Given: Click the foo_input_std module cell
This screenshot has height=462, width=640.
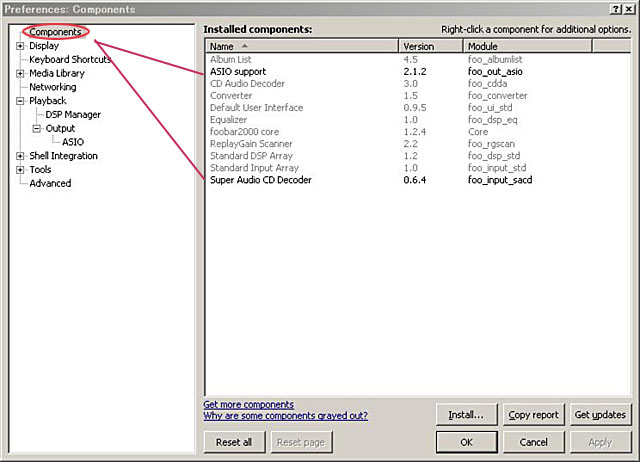Looking at the screenshot, I should (x=497, y=168).
